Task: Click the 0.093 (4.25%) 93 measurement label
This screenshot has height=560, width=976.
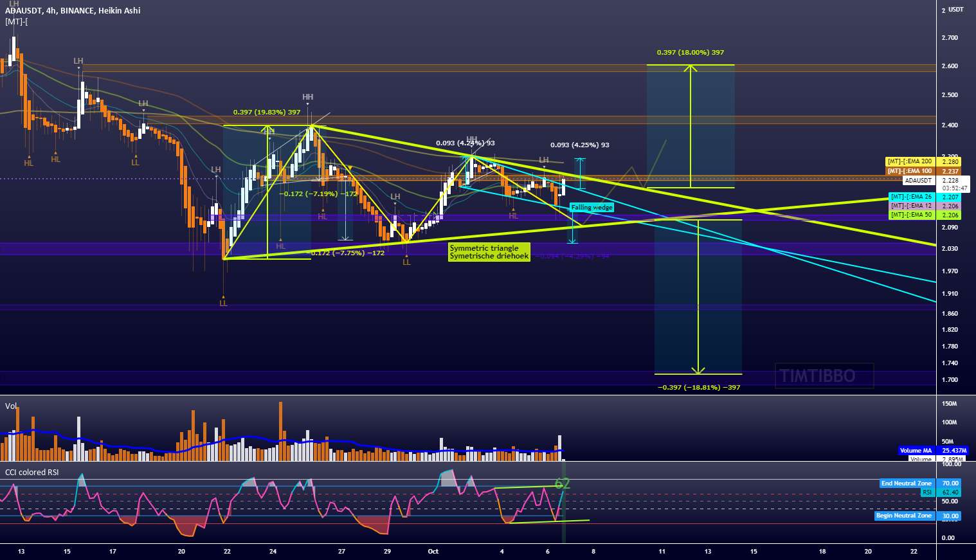Action: point(580,145)
